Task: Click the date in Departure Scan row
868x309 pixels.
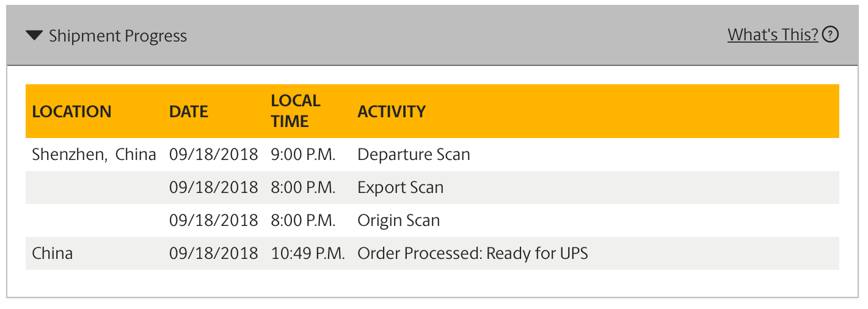Action: [x=214, y=154]
